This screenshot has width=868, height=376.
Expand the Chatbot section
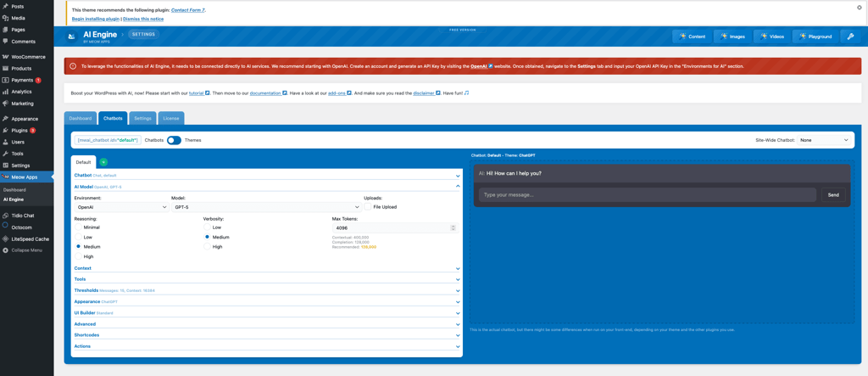pyautogui.click(x=267, y=175)
